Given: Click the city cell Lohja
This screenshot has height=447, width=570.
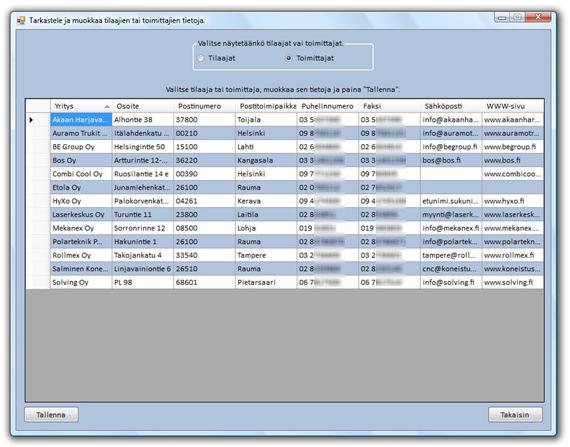Looking at the screenshot, I should (x=266, y=228).
